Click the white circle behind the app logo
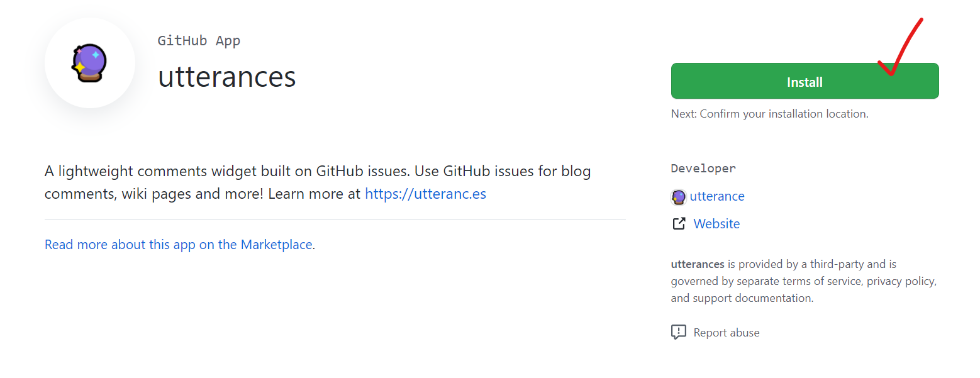 (90, 63)
